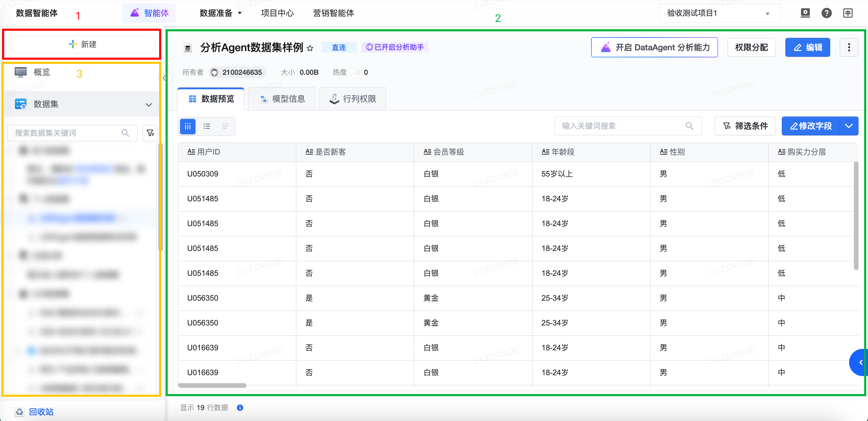Switch to column grid view mode
Viewport: 868px width, 421px height.
pos(188,126)
